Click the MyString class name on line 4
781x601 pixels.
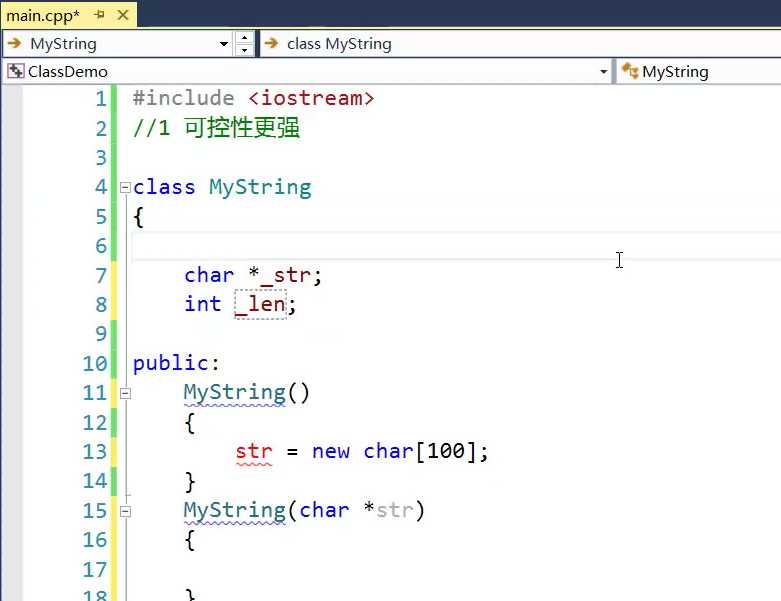coord(260,188)
